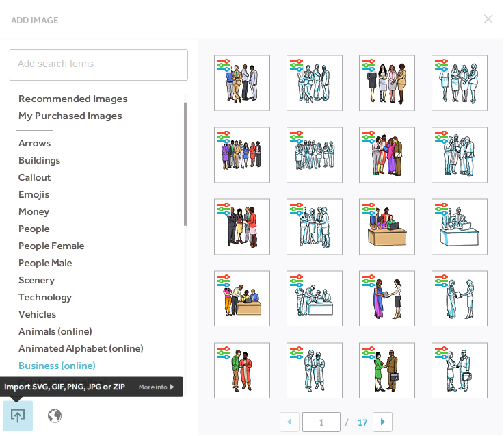This screenshot has height=436, width=504.
Task: Go to next page of images
Action: 382,422
